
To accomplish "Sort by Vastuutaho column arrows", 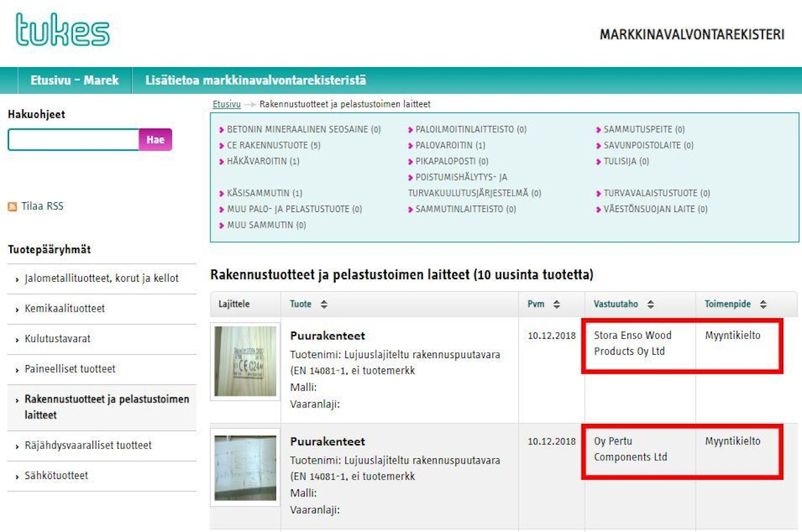I will pos(650,304).
